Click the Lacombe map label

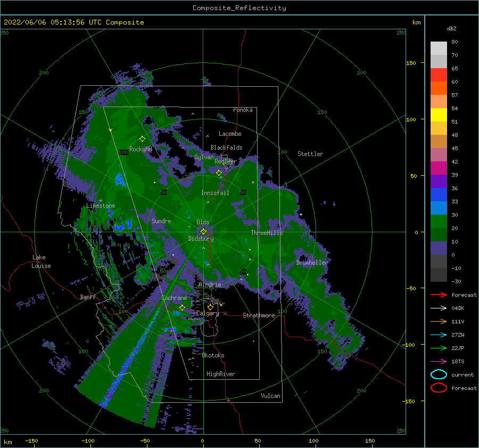click(x=230, y=134)
